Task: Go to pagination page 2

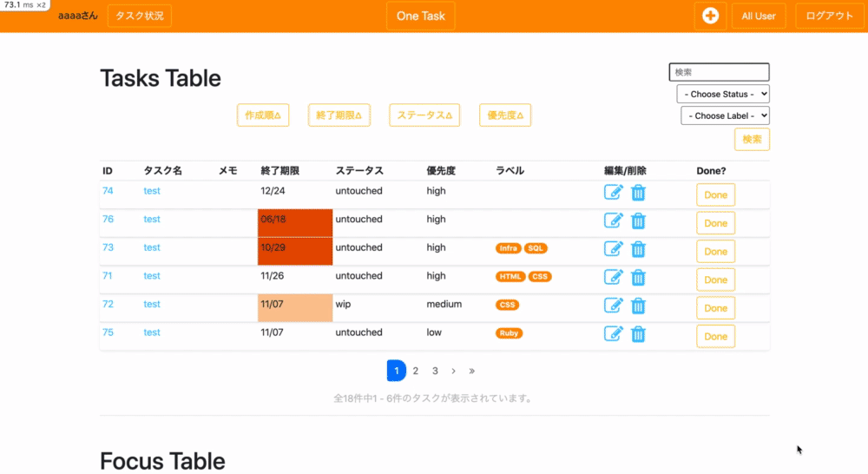Action: [416, 371]
